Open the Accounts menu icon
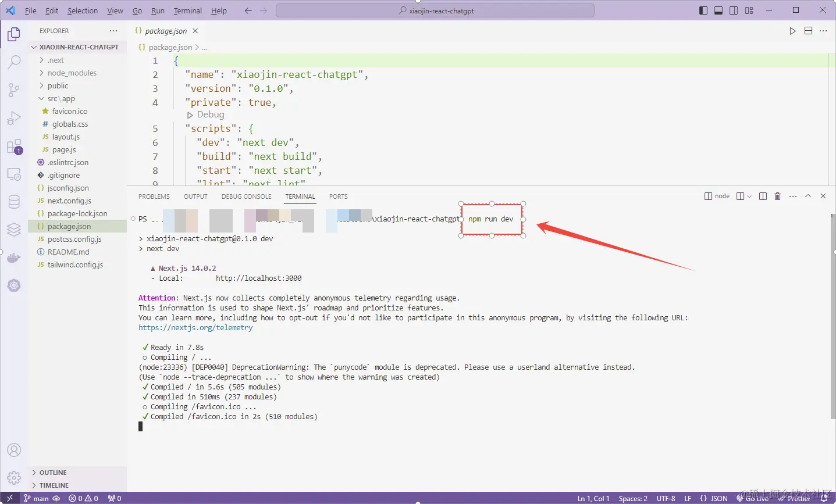836x504 pixels. coord(14,450)
